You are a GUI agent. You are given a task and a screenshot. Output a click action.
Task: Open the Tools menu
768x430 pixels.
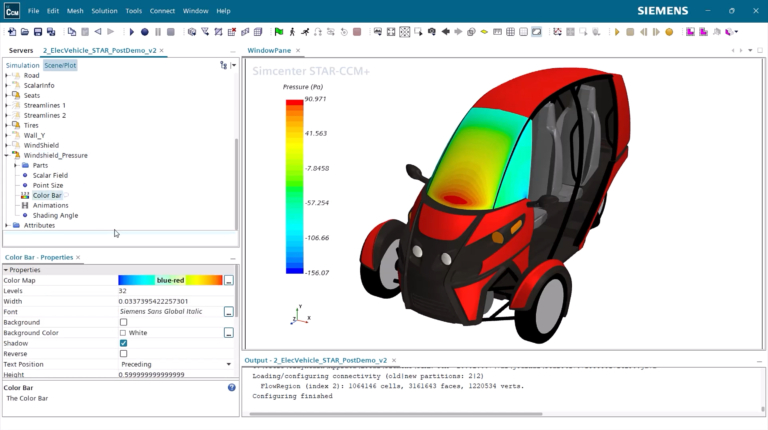point(133,11)
